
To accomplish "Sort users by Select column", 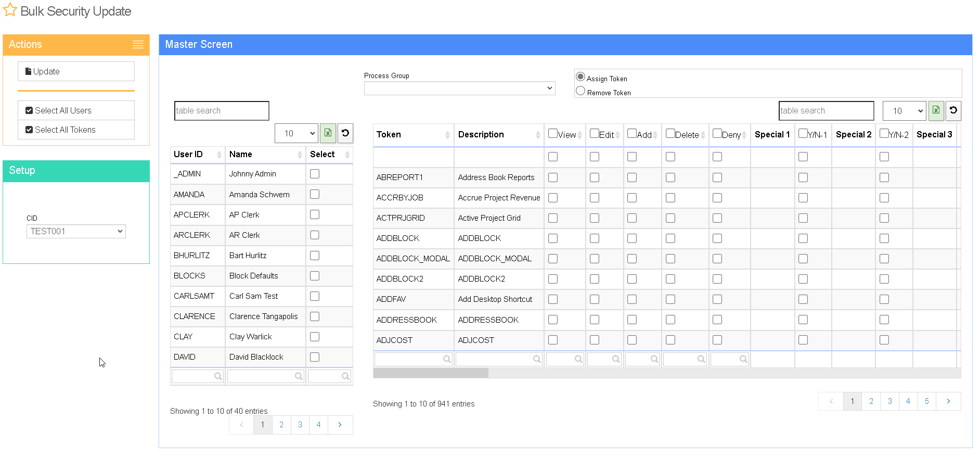I will click(x=347, y=155).
